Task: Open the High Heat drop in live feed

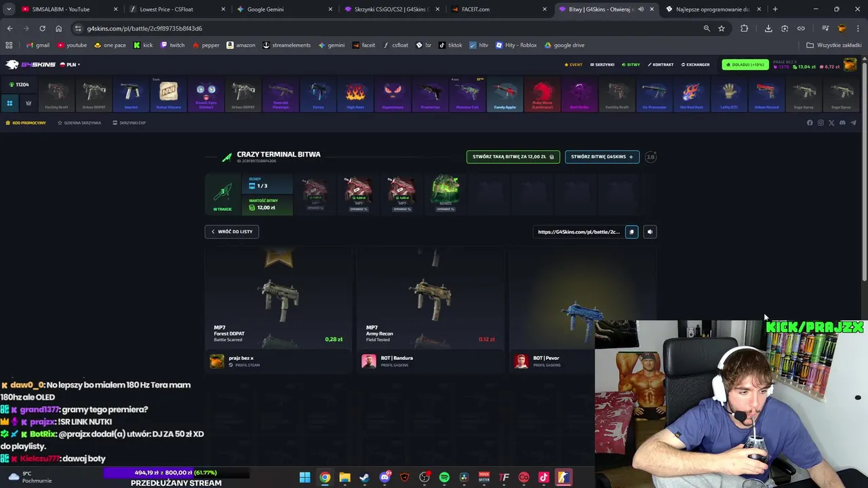Action: (x=355, y=95)
